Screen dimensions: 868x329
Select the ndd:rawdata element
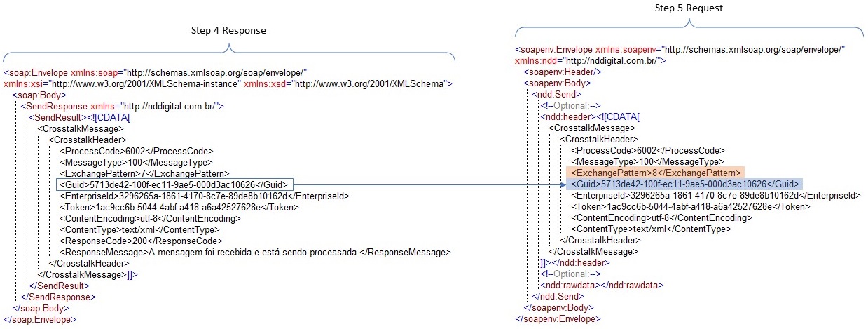pyautogui.click(x=601, y=286)
